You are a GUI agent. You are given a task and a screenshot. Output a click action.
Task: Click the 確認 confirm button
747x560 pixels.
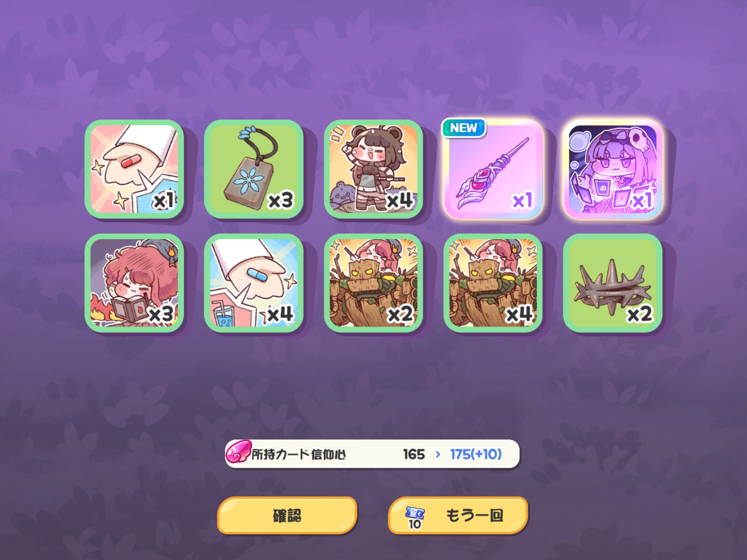click(x=287, y=515)
